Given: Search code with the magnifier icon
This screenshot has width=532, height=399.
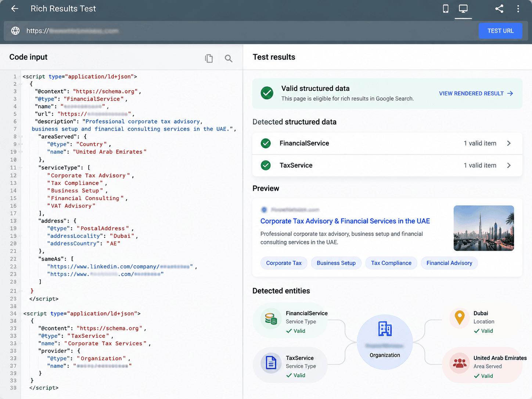Looking at the screenshot, I should (229, 58).
